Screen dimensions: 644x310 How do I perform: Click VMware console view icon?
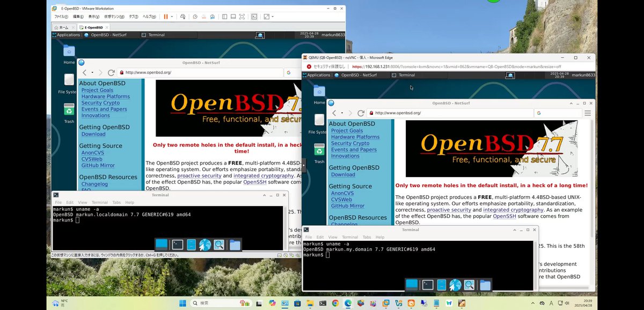254,17
